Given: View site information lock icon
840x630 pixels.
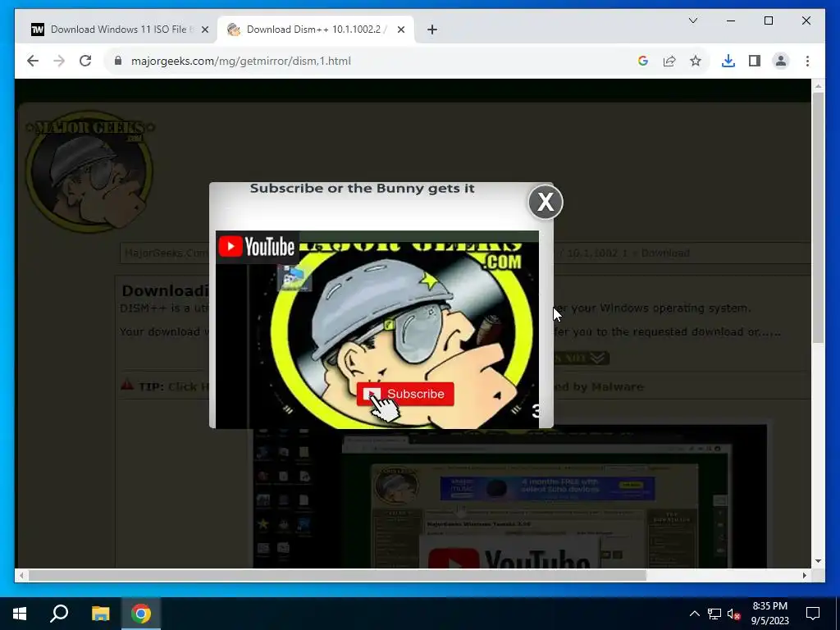Looking at the screenshot, I should [118, 61].
